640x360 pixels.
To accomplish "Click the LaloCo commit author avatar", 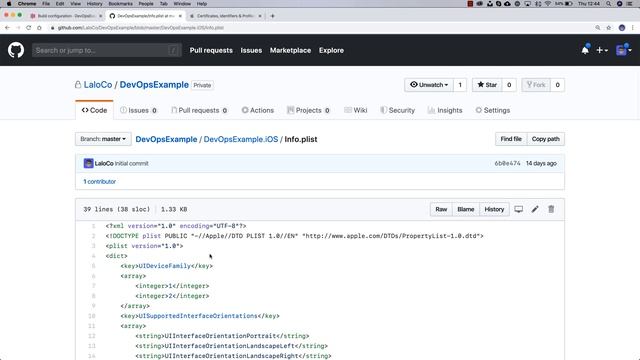I will (x=89, y=163).
